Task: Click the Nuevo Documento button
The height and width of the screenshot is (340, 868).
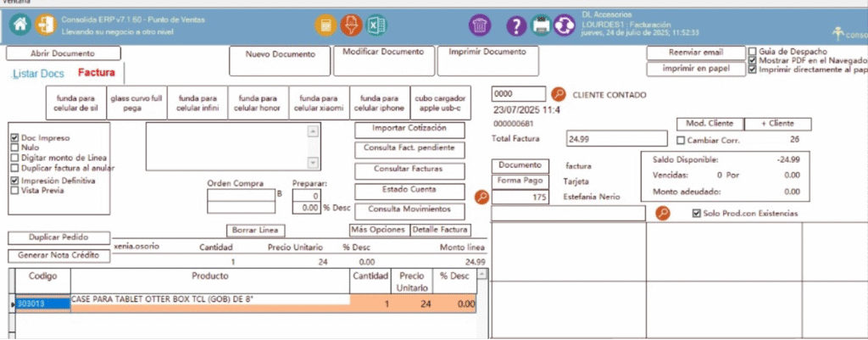Action: (281, 55)
